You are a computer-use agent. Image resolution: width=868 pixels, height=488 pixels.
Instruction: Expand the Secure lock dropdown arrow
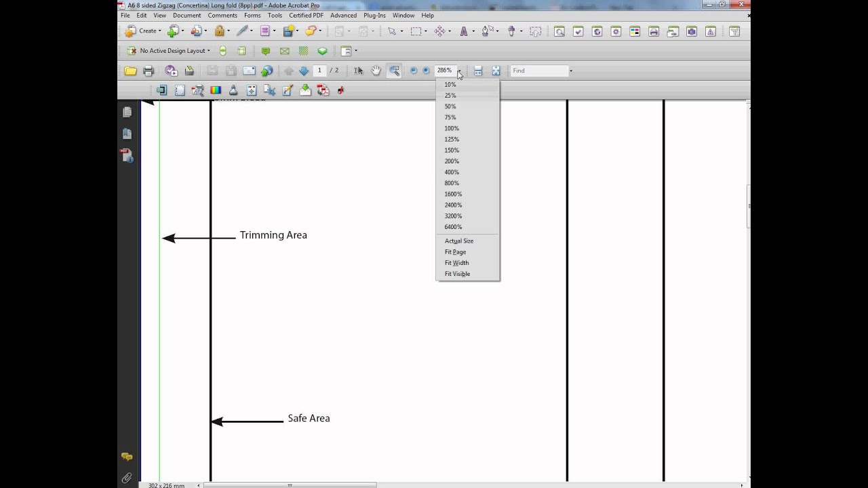[x=229, y=31]
